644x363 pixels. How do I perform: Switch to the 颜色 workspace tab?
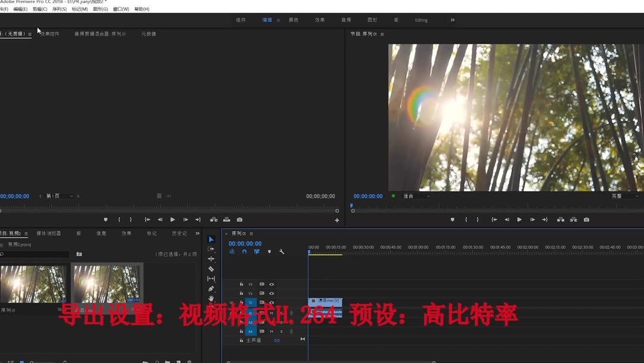[293, 20]
